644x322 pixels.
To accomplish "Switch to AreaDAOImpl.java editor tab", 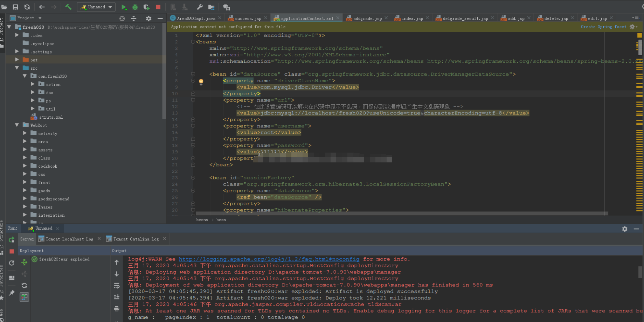I will click(x=196, y=18).
